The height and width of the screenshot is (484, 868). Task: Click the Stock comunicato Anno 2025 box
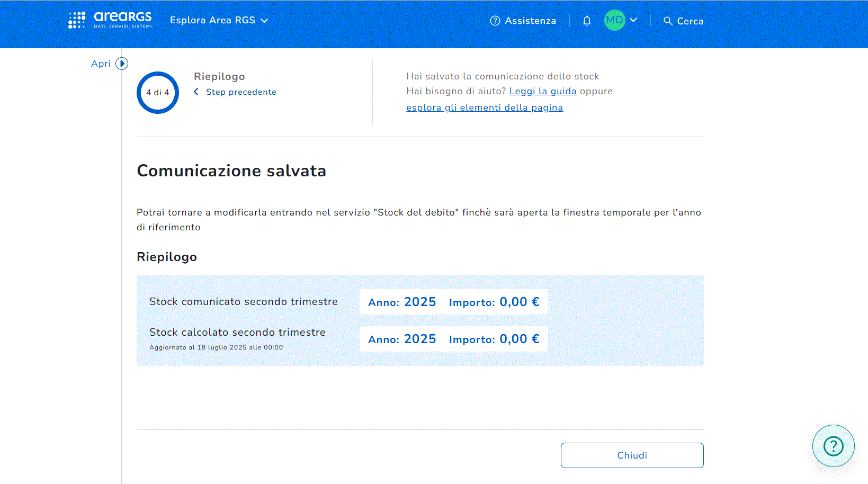402,302
